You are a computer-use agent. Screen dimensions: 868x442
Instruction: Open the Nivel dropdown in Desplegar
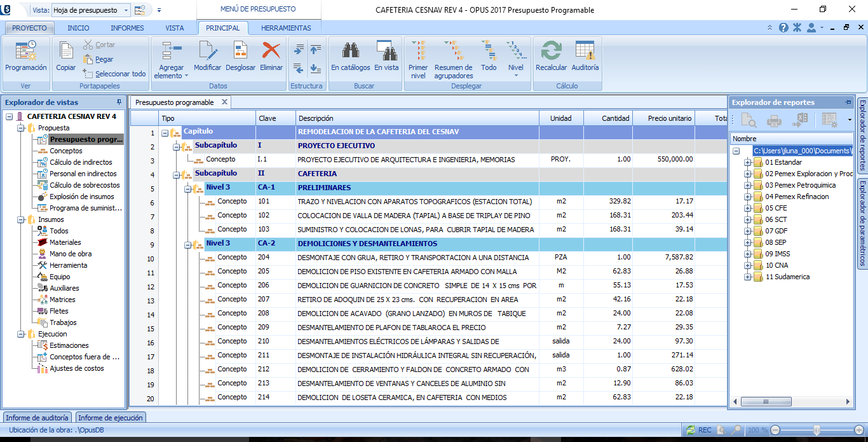click(516, 75)
